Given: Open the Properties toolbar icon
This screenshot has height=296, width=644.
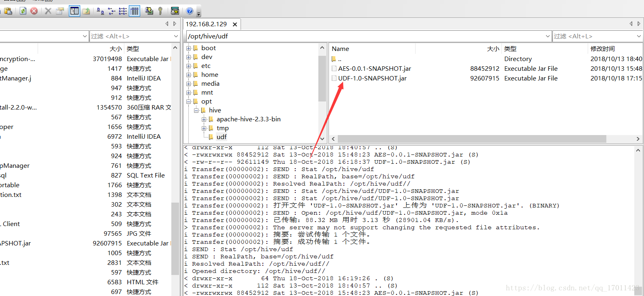Looking at the screenshot, I should 60,11.
